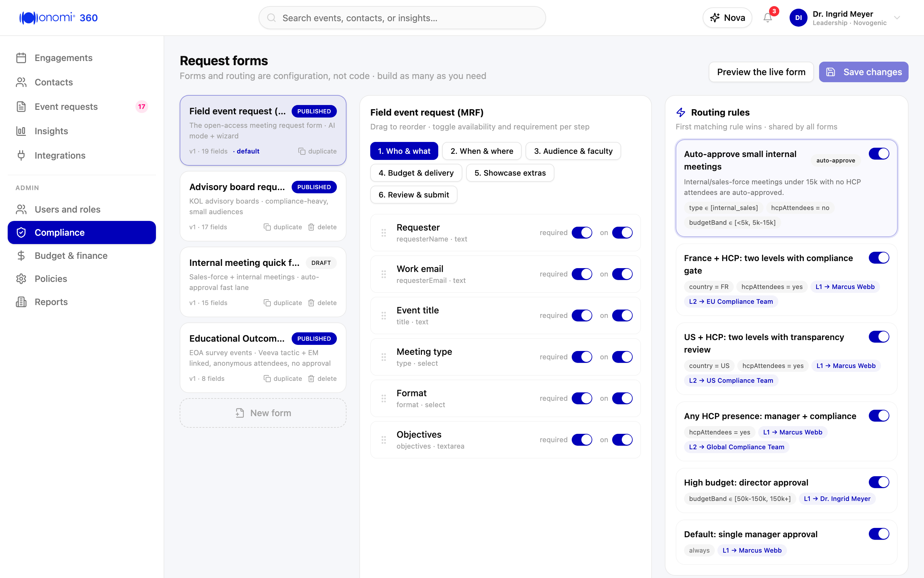This screenshot has width=924, height=578.
Task: Switch to 5. Showcase extras step
Action: click(x=510, y=173)
